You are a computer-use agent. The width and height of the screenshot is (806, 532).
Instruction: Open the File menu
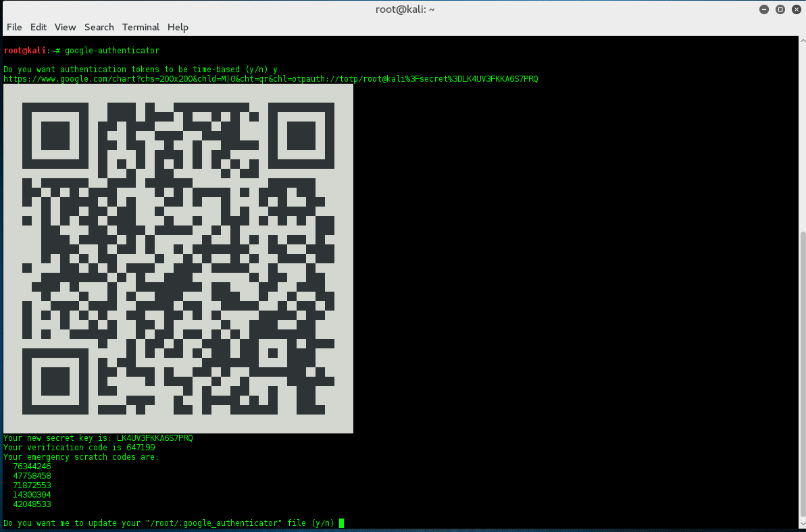[x=14, y=27]
